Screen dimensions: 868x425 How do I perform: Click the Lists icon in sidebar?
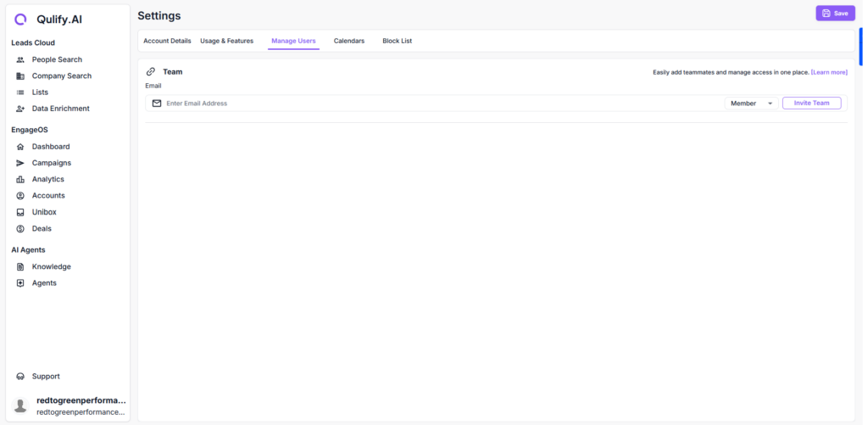point(20,92)
